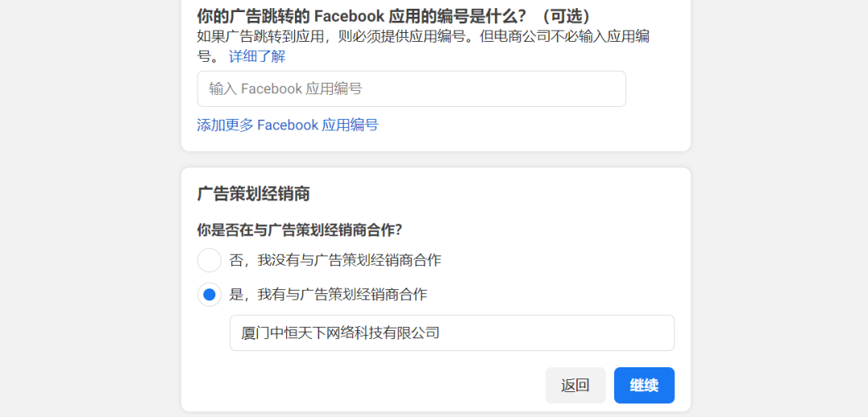
Task: Open the 详细了解 link
Action: tap(257, 56)
